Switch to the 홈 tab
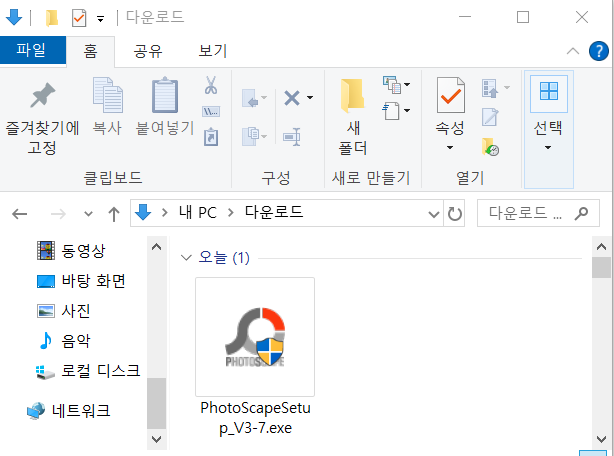This screenshot has width=614, height=456. click(x=90, y=51)
